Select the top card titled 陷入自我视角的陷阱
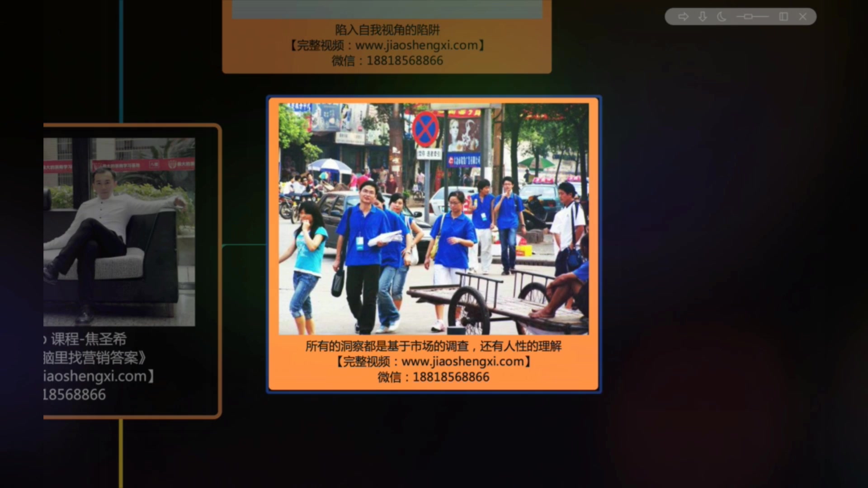Viewport: 868px width, 488px height. [387, 30]
